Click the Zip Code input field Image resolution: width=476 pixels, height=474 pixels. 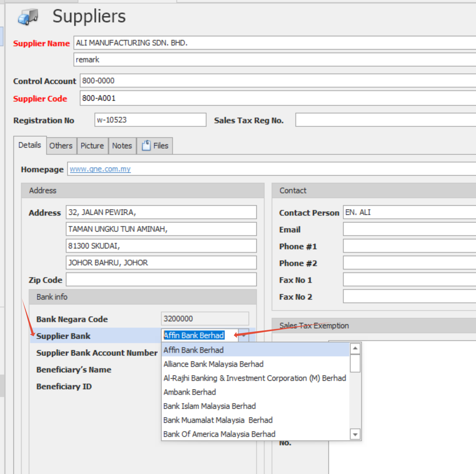point(161,279)
